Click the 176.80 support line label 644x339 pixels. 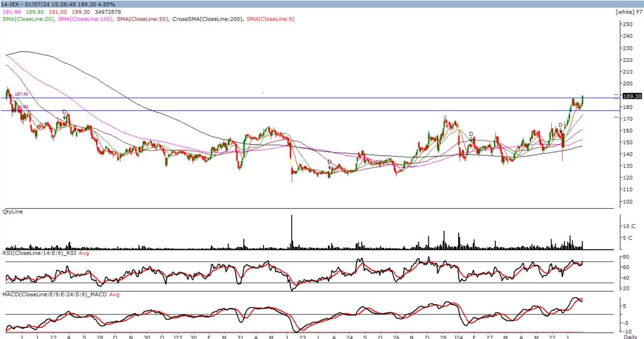[23, 107]
